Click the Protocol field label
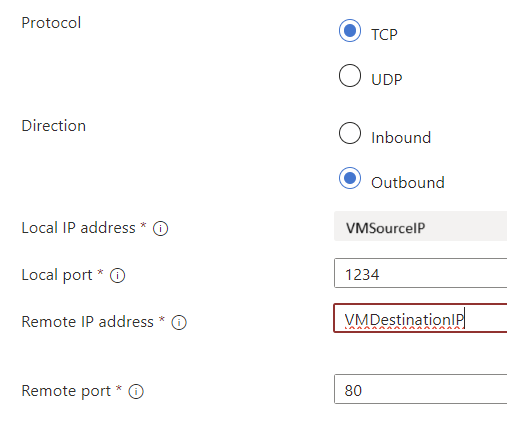Image resolution: width=507 pixels, height=430 pixels. (51, 23)
